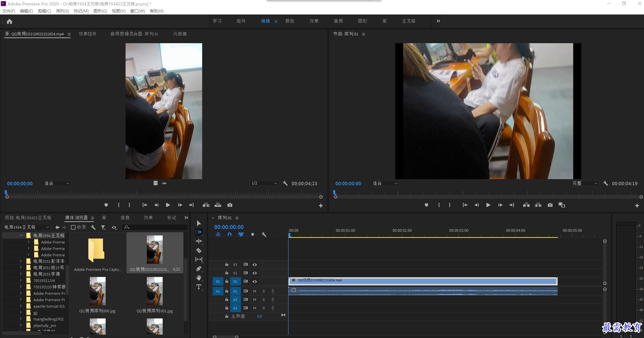Open 窗口(W) menu
The image size is (644, 338).
[x=137, y=11]
